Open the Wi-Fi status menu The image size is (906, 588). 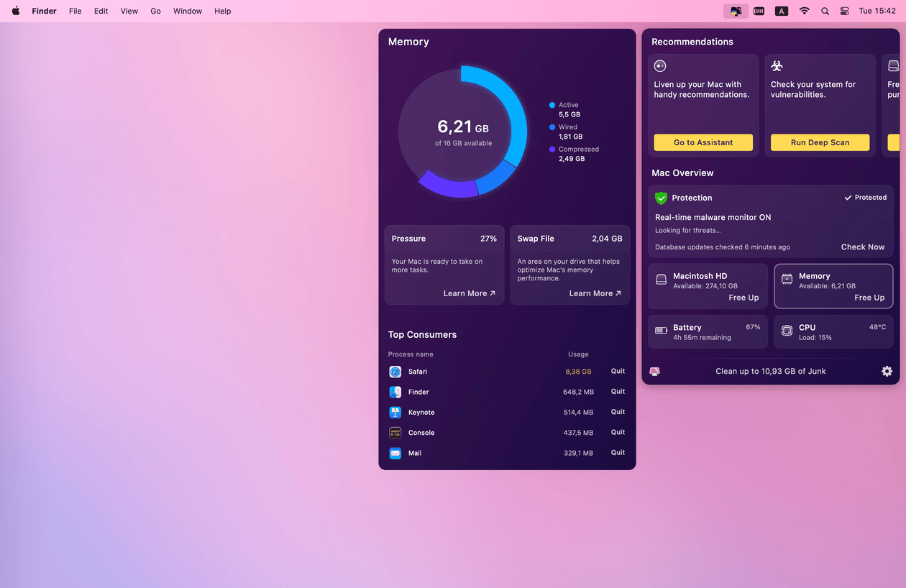pyautogui.click(x=804, y=11)
